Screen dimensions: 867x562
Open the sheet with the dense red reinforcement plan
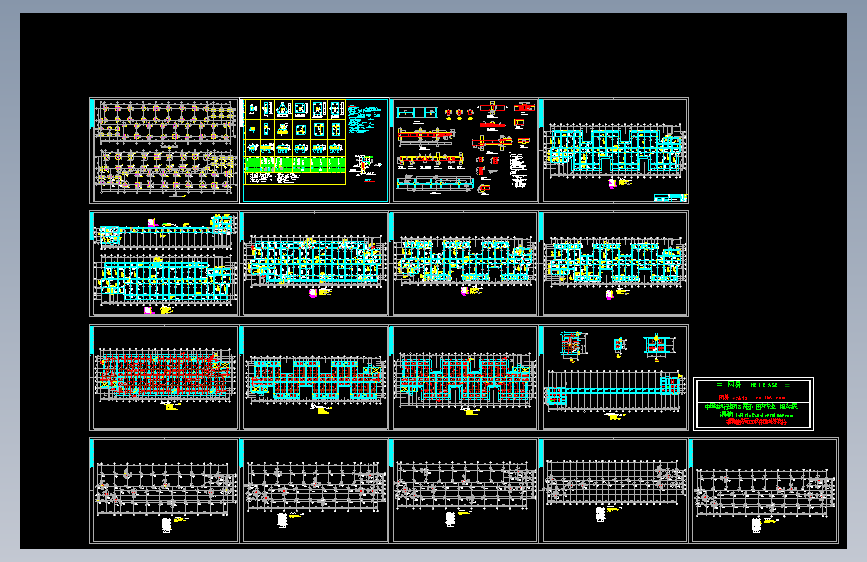pos(164,377)
